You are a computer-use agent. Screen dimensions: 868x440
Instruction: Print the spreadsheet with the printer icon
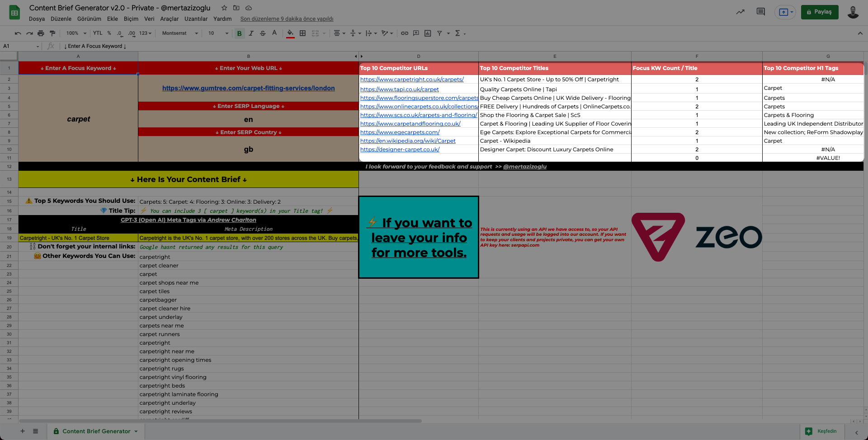pos(41,33)
